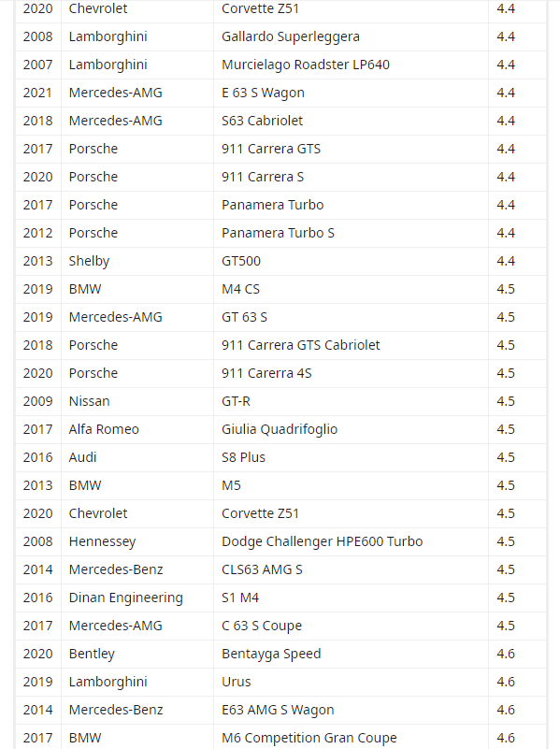This screenshot has width=560, height=749.
Task: Select the M6 Competition Gran Coupe cell
Action: (x=351, y=737)
